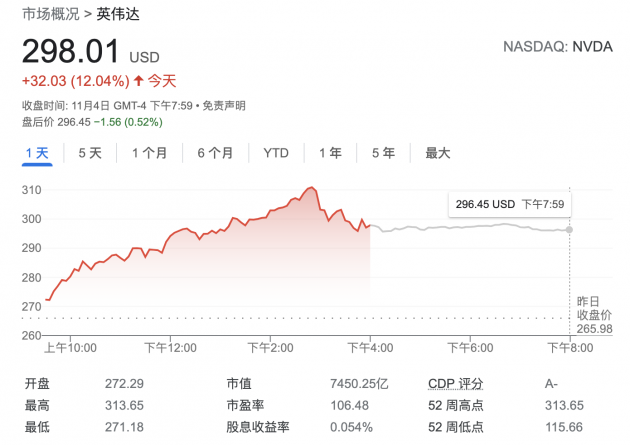630x445 pixels.
Task: View the 1 年 chart range
Action: tap(330, 153)
